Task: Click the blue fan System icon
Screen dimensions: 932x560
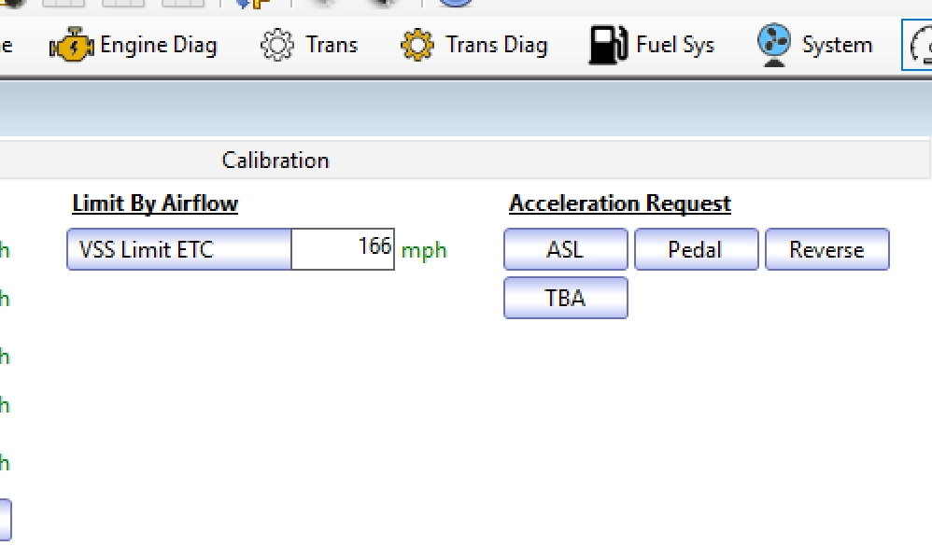Action: (774, 45)
